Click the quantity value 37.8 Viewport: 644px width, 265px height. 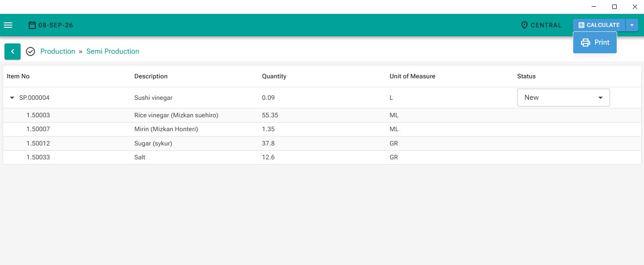click(x=268, y=143)
